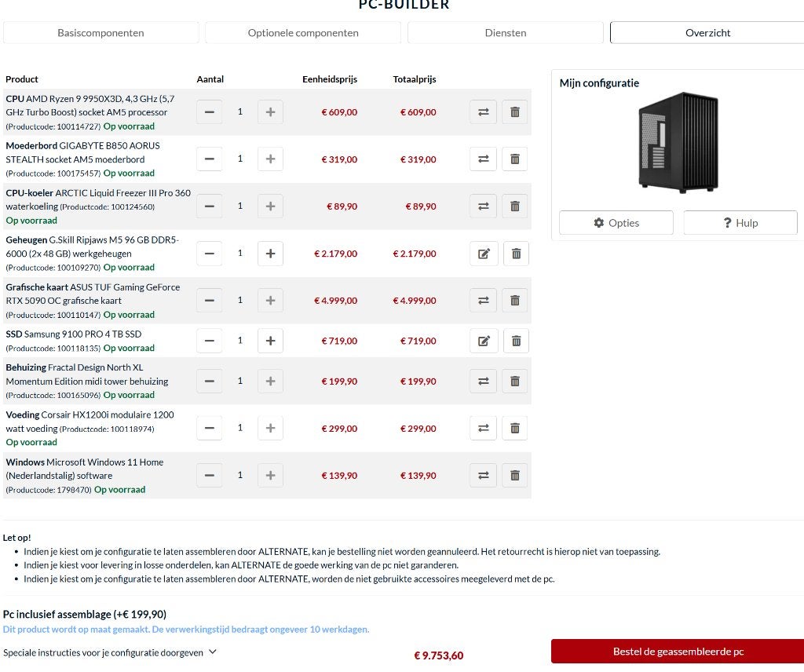The height and width of the screenshot is (672, 804).
Task: Select the total price € 9.753,60
Action: (438, 656)
